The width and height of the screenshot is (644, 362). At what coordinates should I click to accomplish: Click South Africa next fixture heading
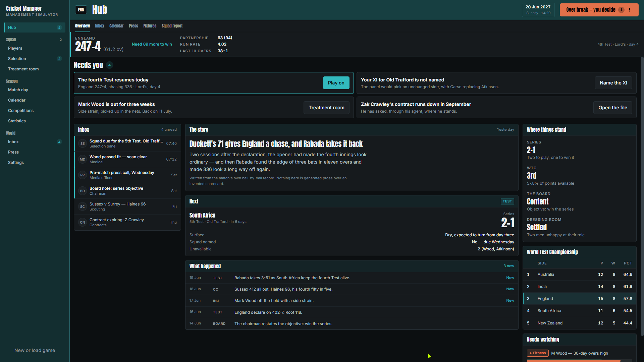(202, 215)
